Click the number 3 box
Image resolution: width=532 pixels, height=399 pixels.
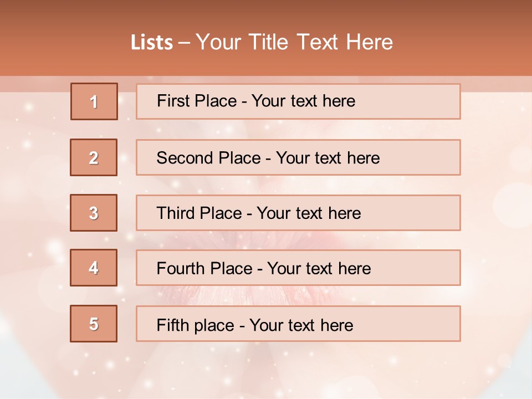[x=94, y=213]
